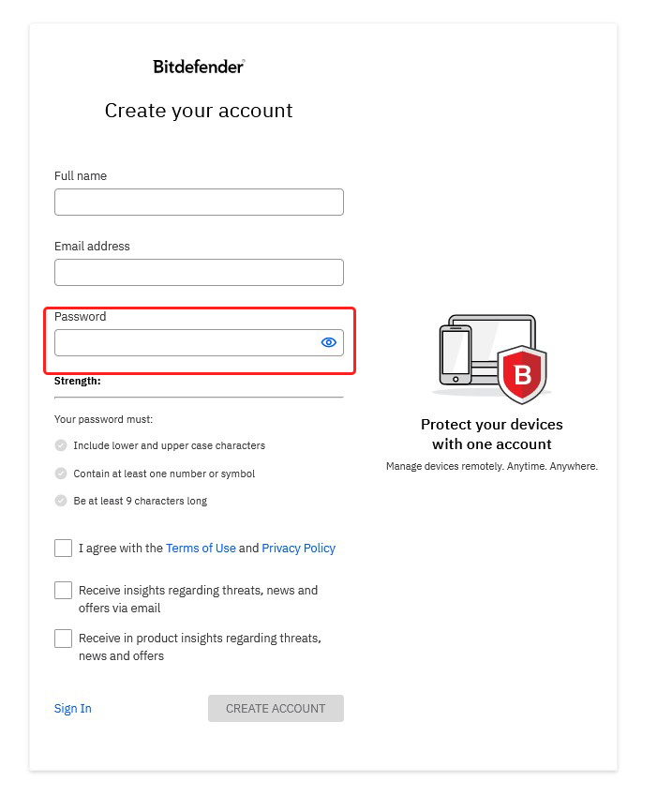672x797 pixels.
Task: Click the 'Email address' label
Action: tap(92, 246)
